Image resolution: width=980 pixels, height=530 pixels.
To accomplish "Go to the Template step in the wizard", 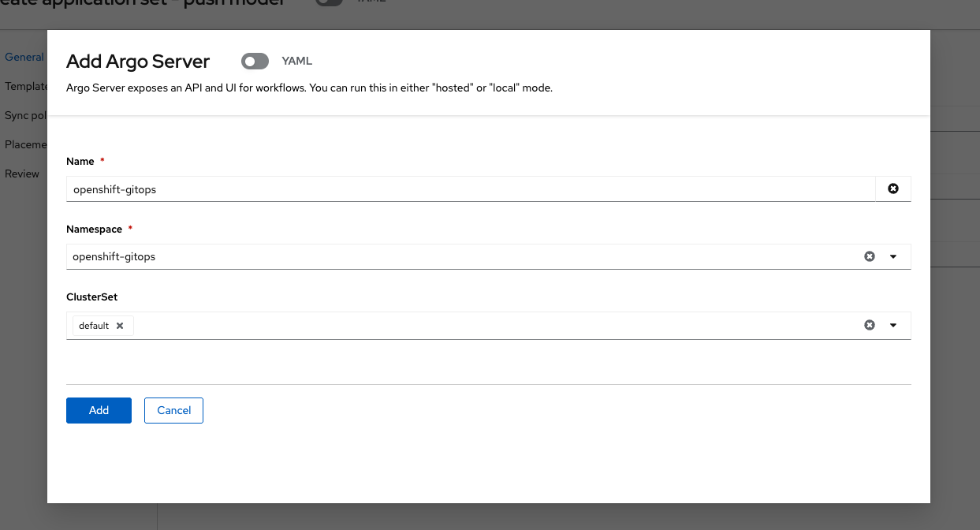I will (x=26, y=86).
